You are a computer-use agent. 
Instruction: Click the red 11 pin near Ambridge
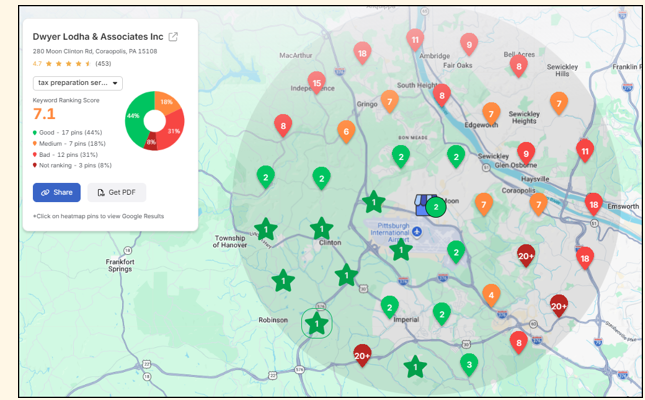pos(415,40)
